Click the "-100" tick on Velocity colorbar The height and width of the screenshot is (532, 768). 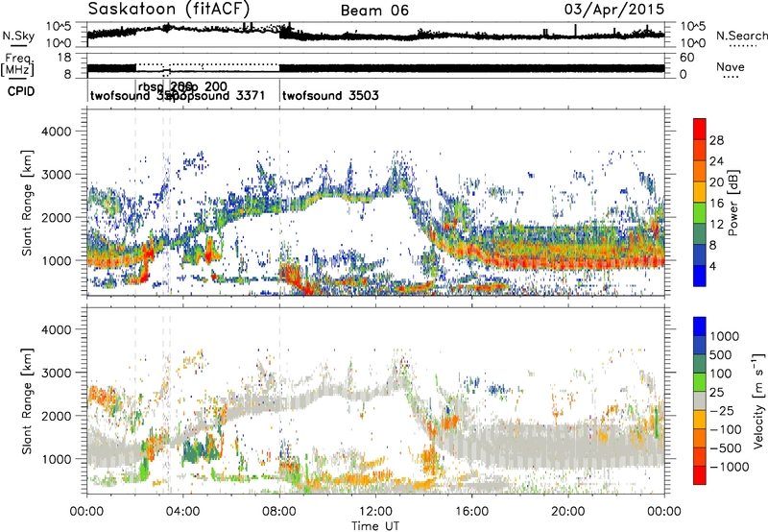(726, 429)
